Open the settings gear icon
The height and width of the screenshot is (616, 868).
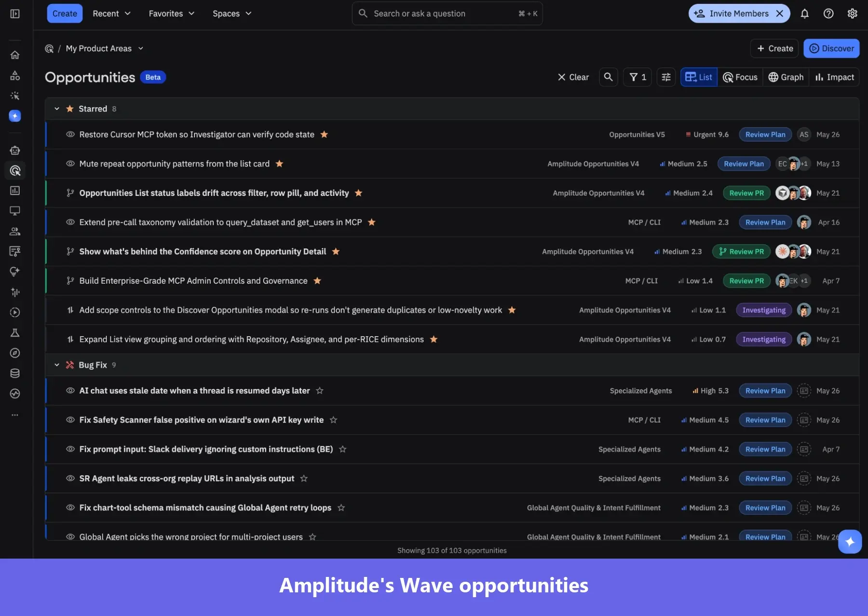(852, 14)
